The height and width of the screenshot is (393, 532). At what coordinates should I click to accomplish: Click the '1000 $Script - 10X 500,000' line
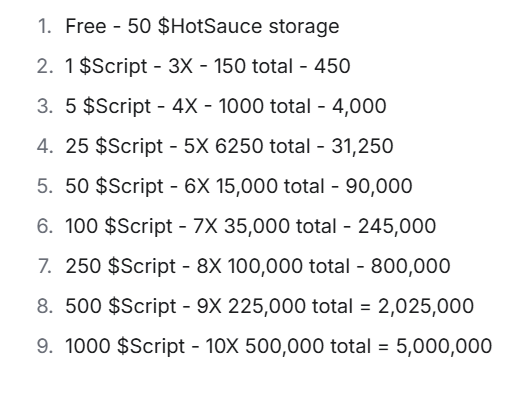click(x=279, y=346)
